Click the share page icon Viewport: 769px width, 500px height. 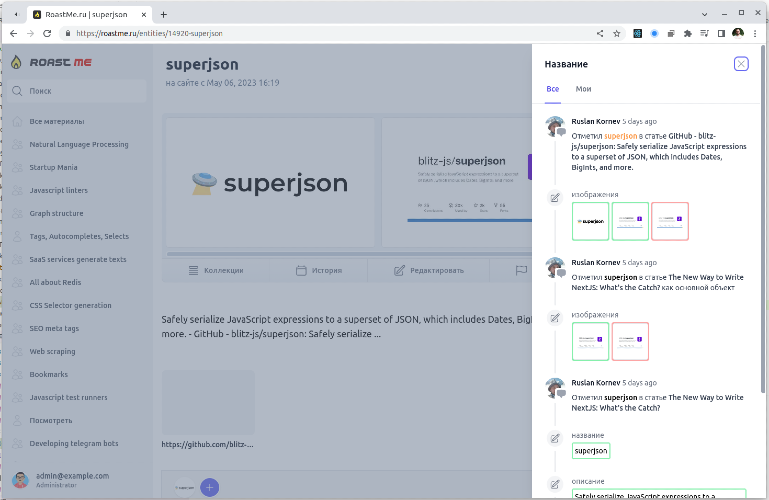[x=600, y=33]
